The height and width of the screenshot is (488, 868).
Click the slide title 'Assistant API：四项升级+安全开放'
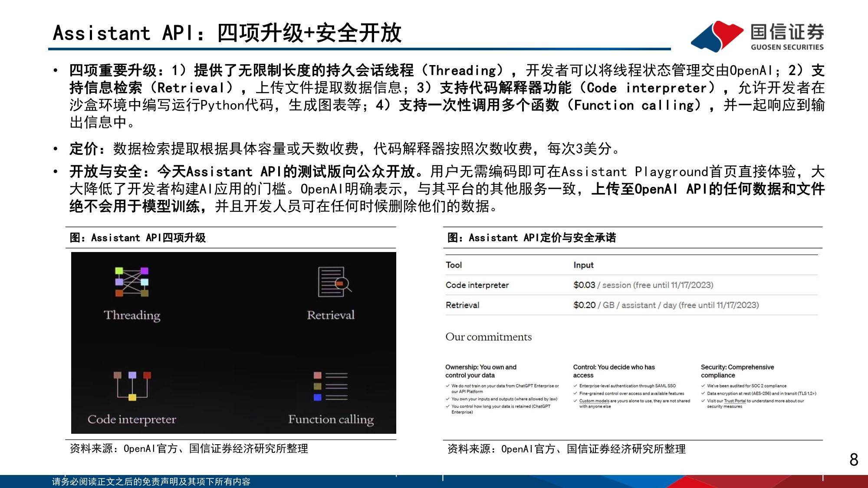[x=227, y=33]
